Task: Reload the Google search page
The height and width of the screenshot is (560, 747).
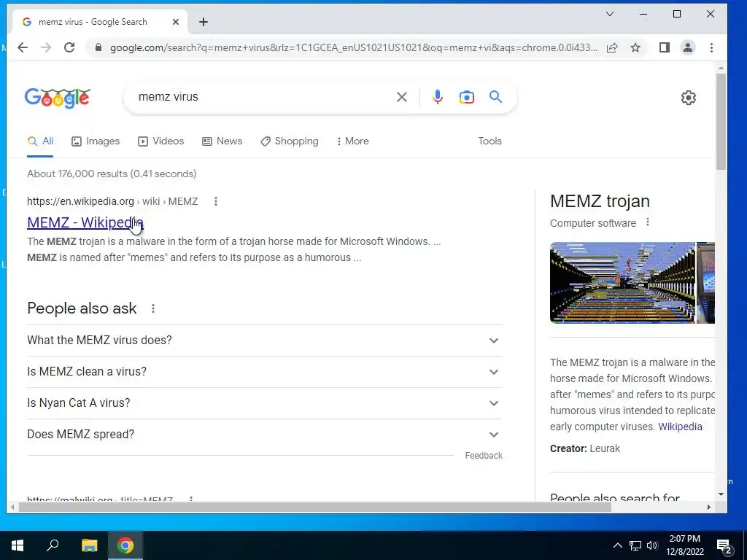Action: pos(69,47)
